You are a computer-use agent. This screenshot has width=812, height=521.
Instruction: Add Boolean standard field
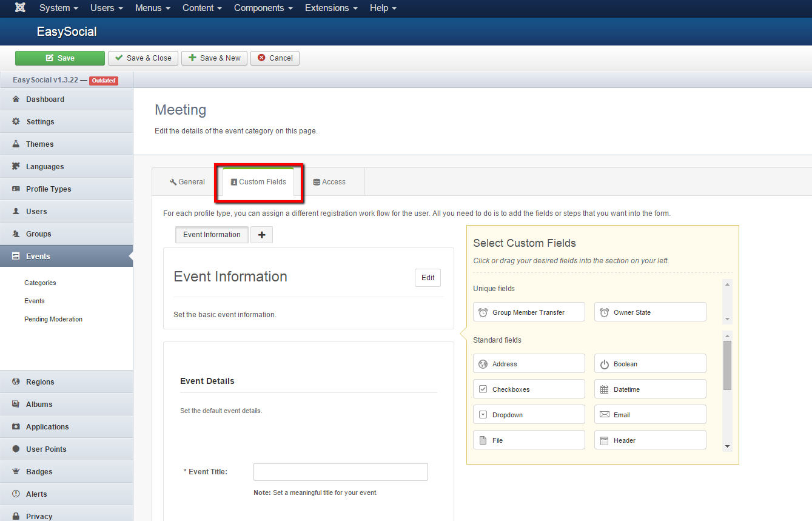[650, 364]
